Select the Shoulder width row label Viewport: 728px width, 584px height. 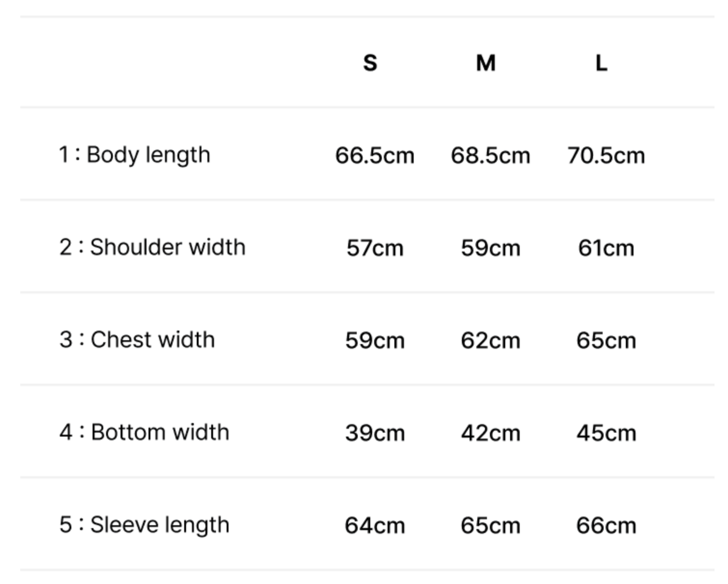pos(152,247)
